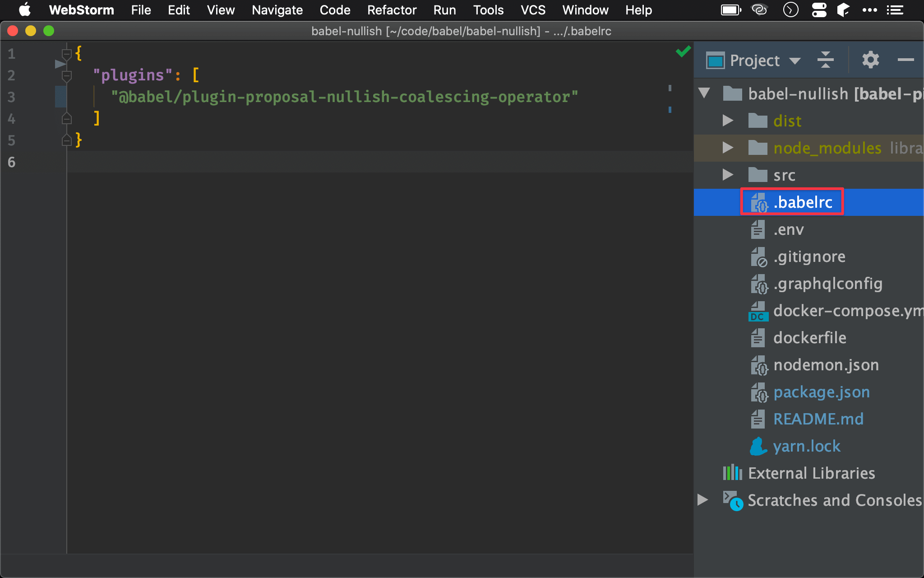Viewport: 924px width, 578px height.
Task: Open the Navigate menu
Action: 277,10
